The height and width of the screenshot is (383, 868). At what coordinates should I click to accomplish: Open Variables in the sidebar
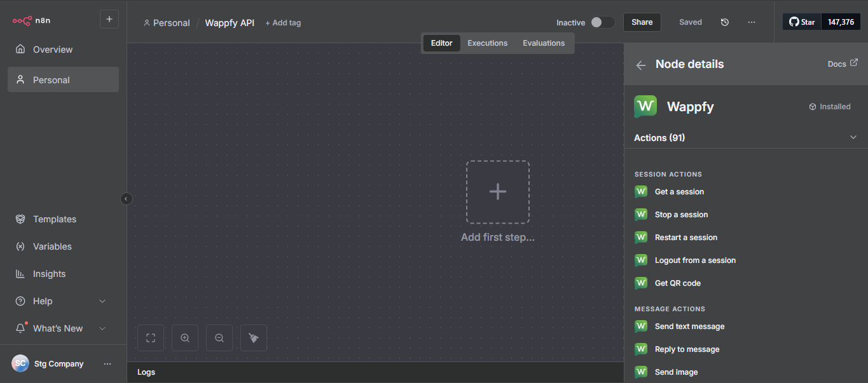[x=63, y=246]
